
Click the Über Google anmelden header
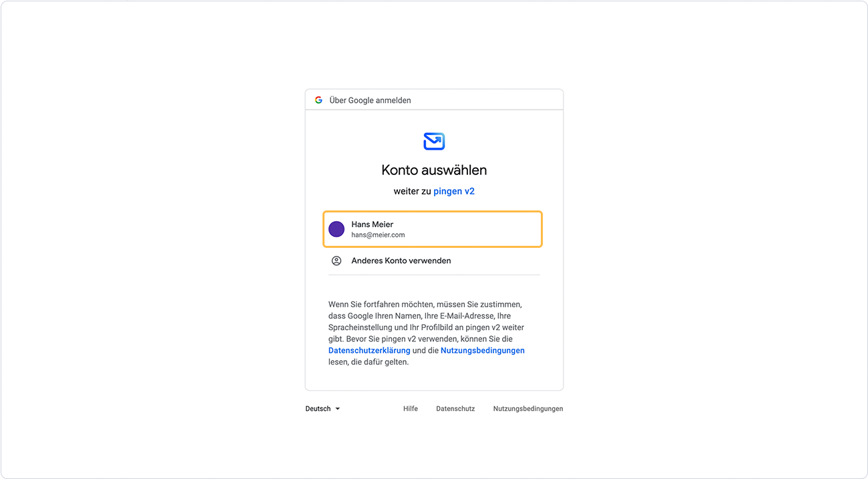click(x=371, y=99)
